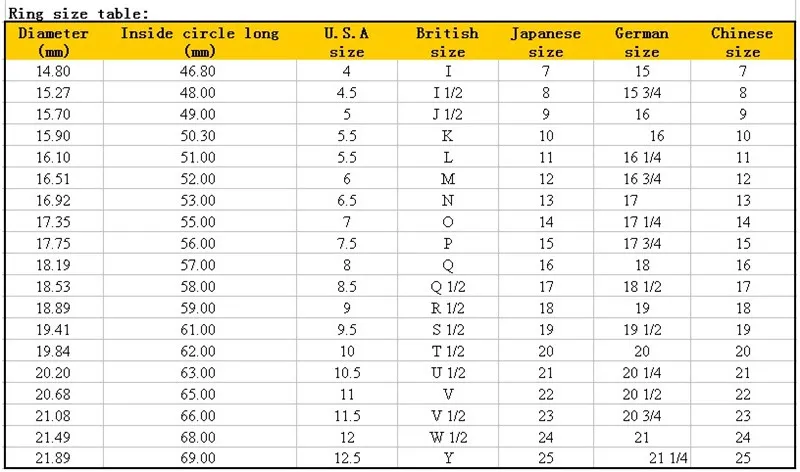The width and height of the screenshot is (800, 472).
Task: Select the diameter cell 21.89
Action: [x=53, y=458]
